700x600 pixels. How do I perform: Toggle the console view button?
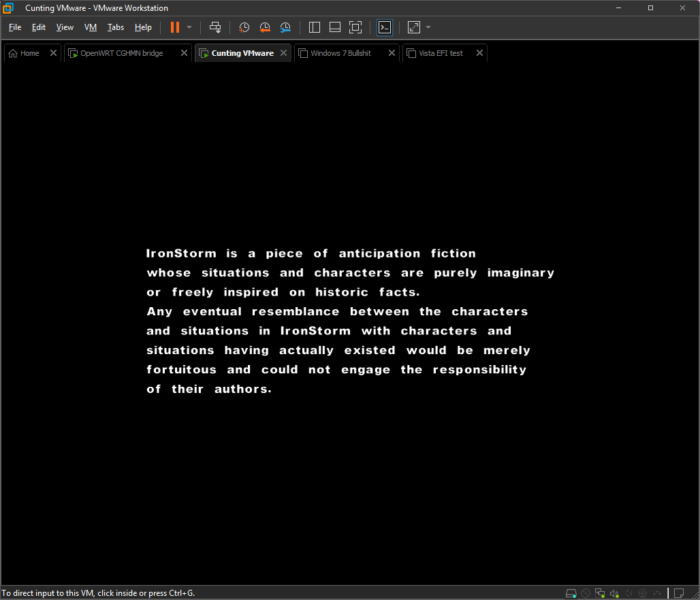[385, 27]
